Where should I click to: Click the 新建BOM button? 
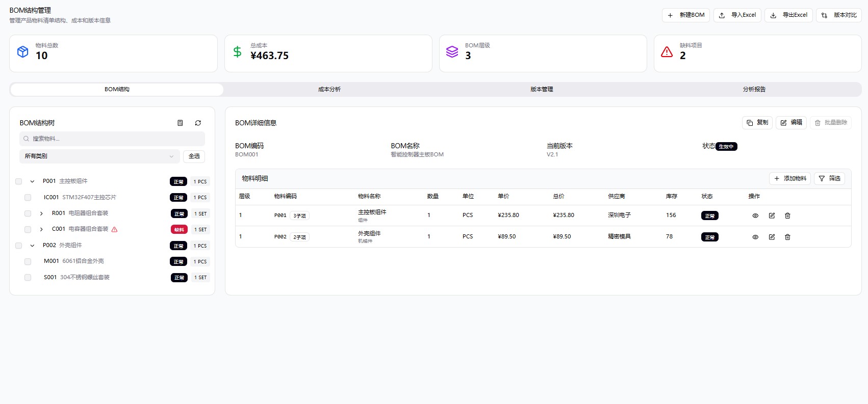coord(685,15)
